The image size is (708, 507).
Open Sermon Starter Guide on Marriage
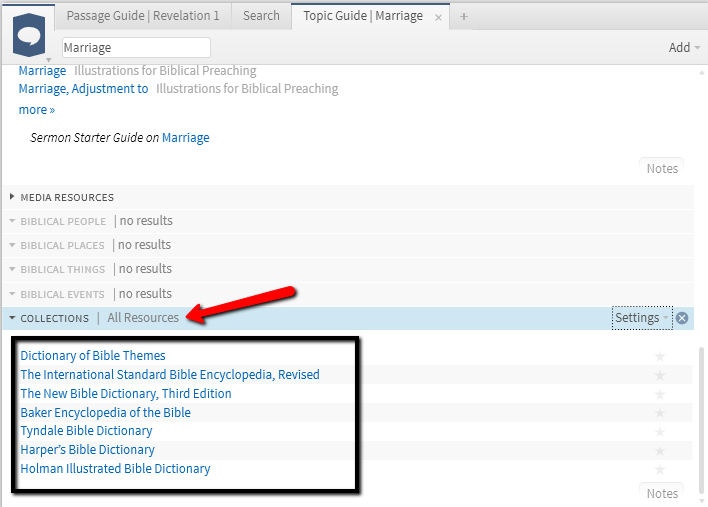(185, 137)
